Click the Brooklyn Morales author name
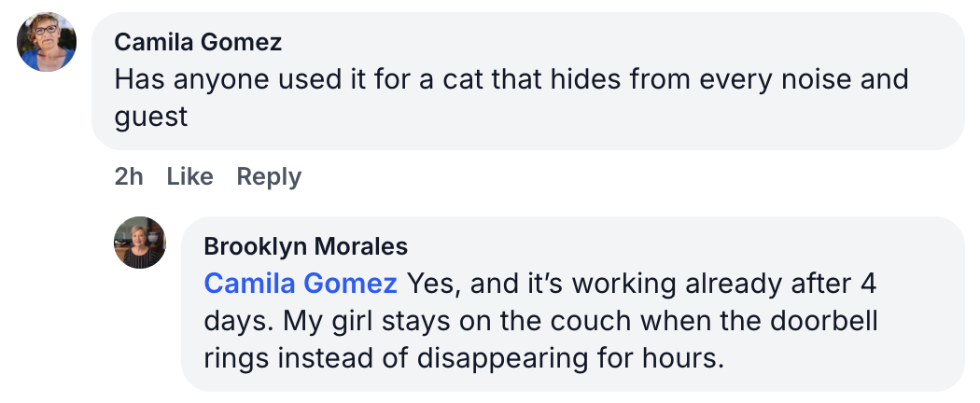This screenshot has height=403, width=980. point(305,246)
